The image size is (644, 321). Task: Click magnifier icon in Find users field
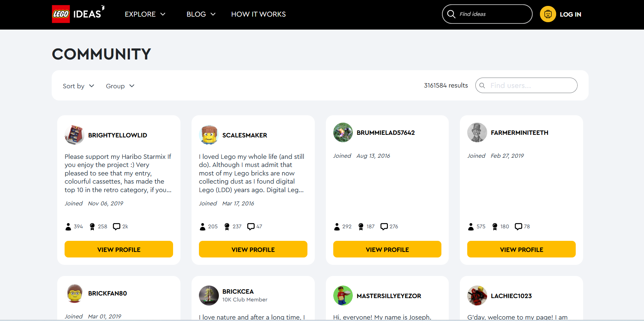click(x=482, y=85)
